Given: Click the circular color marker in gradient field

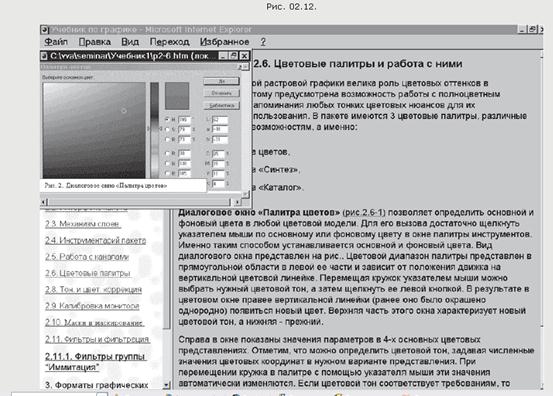Looking at the screenshot, I should [x=124, y=110].
